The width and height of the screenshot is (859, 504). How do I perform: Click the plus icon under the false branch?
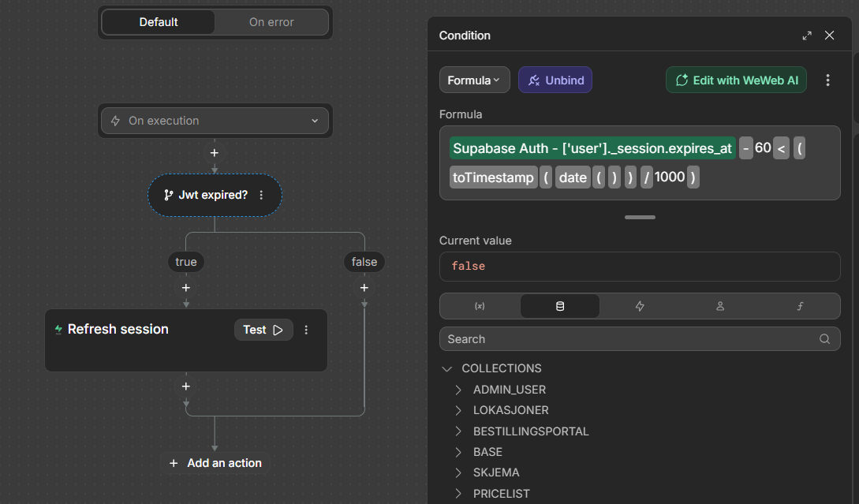point(364,288)
